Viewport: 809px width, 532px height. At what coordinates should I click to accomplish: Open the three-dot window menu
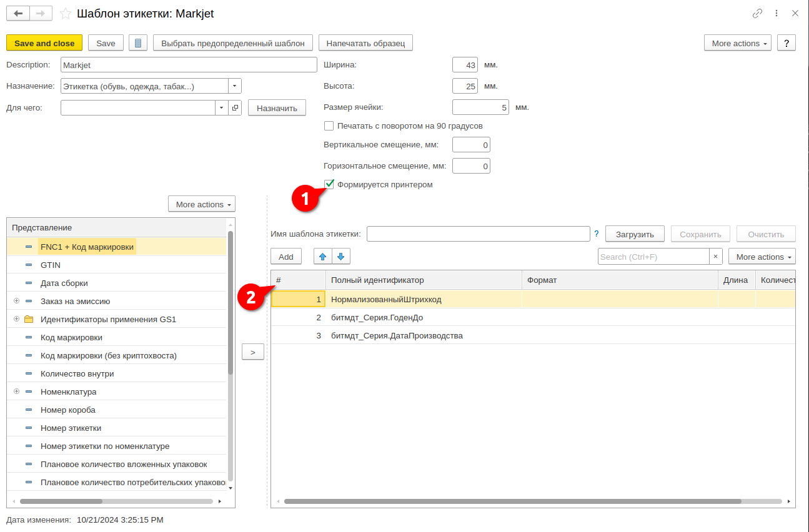[x=776, y=13]
